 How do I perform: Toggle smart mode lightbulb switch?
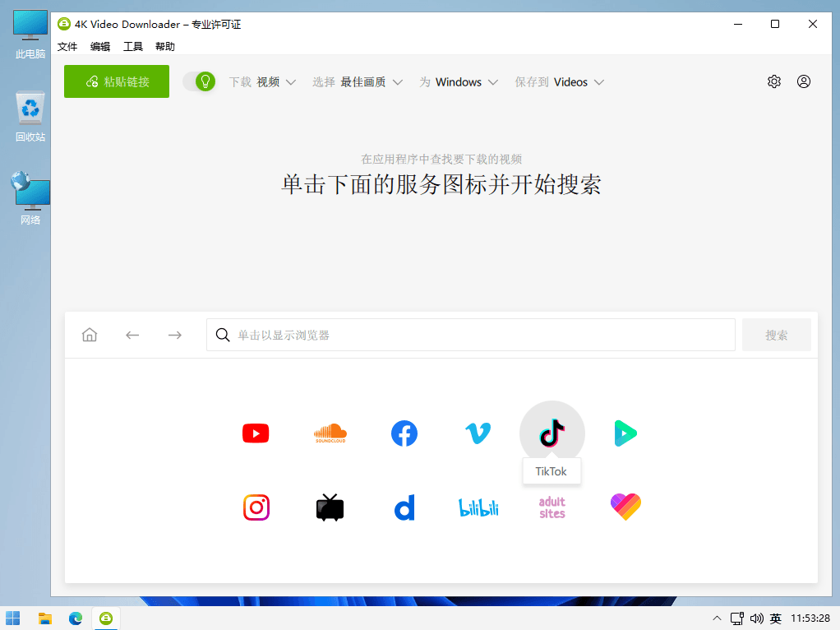pos(200,81)
